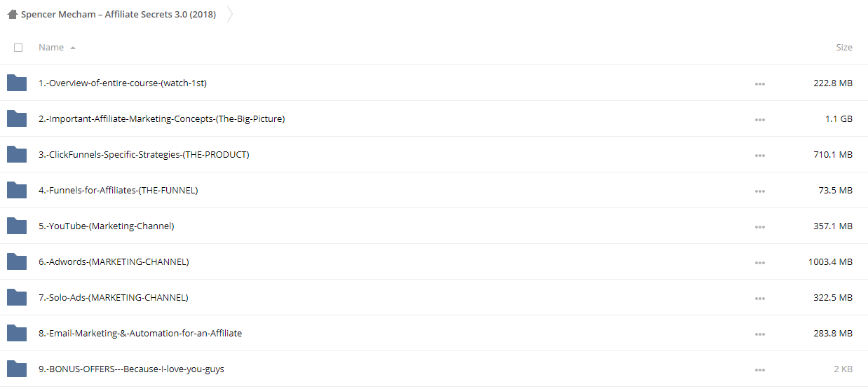Sort by Name using the arrow indicator

point(73,48)
